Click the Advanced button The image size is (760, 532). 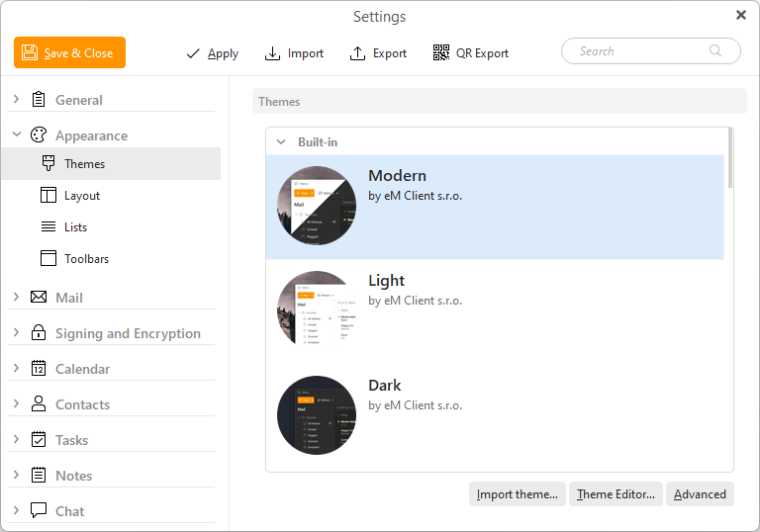click(700, 494)
